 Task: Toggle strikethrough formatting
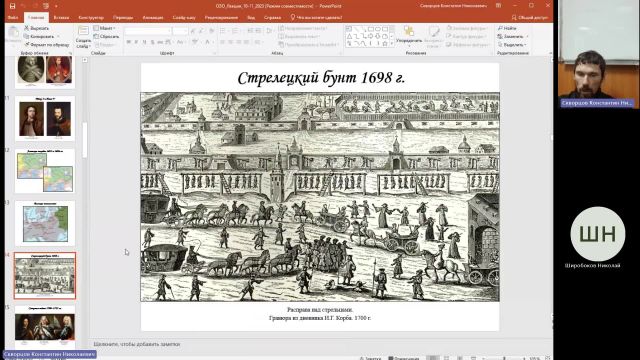click(x=160, y=42)
